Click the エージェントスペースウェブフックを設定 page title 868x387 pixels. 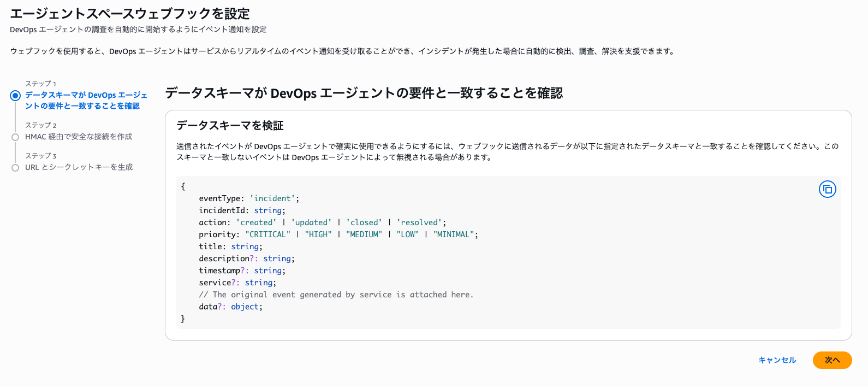pyautogui.click(x=130, y=14)
